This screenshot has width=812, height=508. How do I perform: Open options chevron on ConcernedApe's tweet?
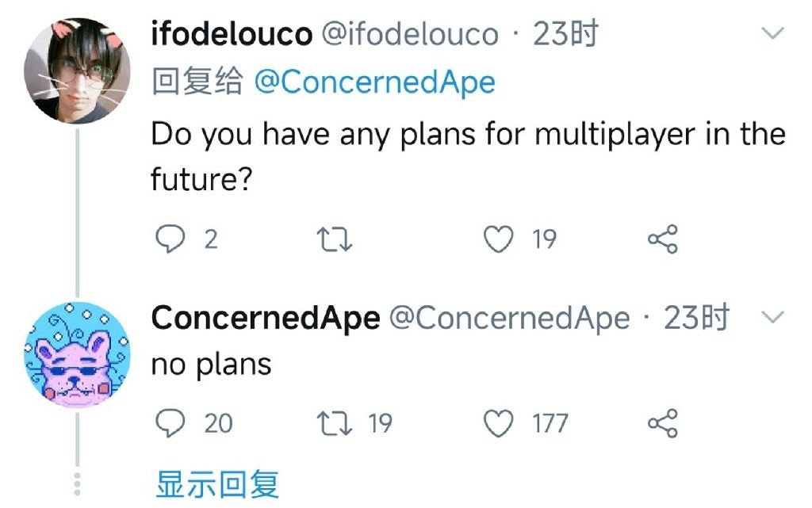(772, 317)
